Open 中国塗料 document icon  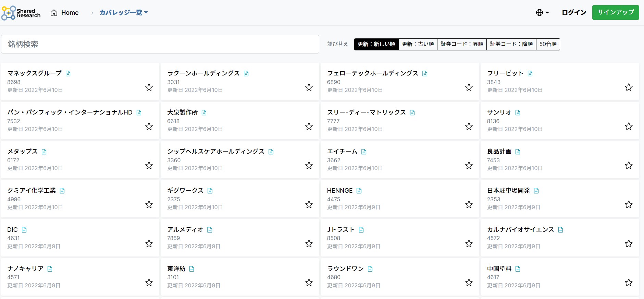pos(518,269)
